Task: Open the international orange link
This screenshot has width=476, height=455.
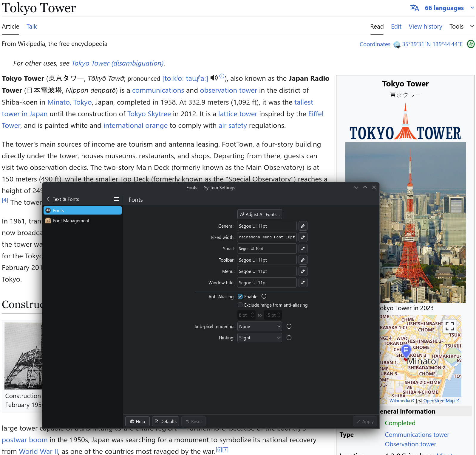Action: click(135, 125)
